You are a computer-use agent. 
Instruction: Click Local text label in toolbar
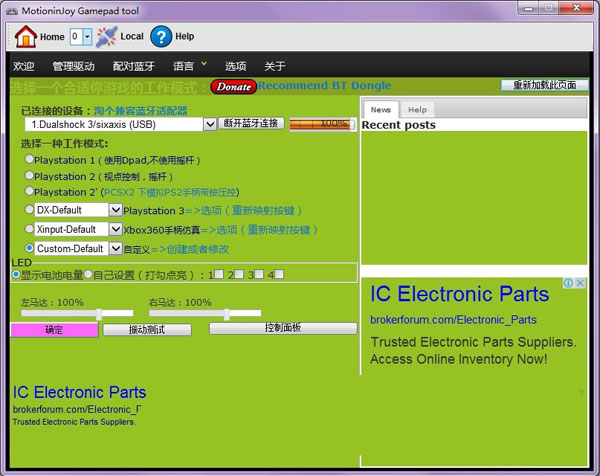click(x=132, y=36)
